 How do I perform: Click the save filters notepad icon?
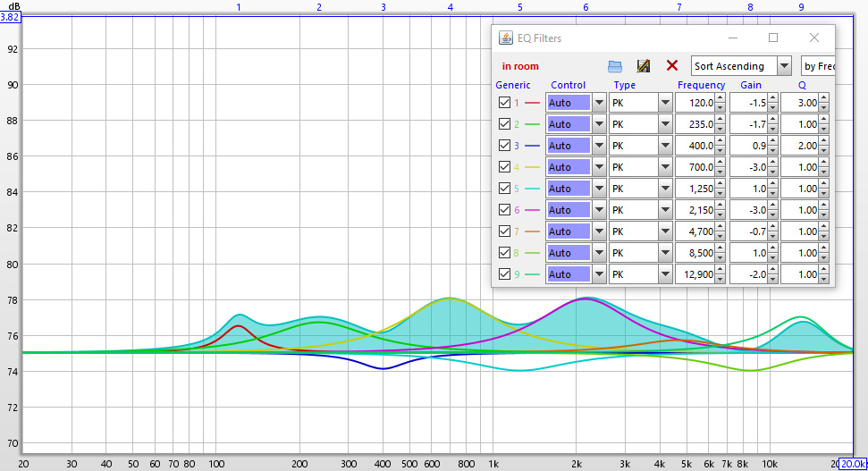coord(644,66)
